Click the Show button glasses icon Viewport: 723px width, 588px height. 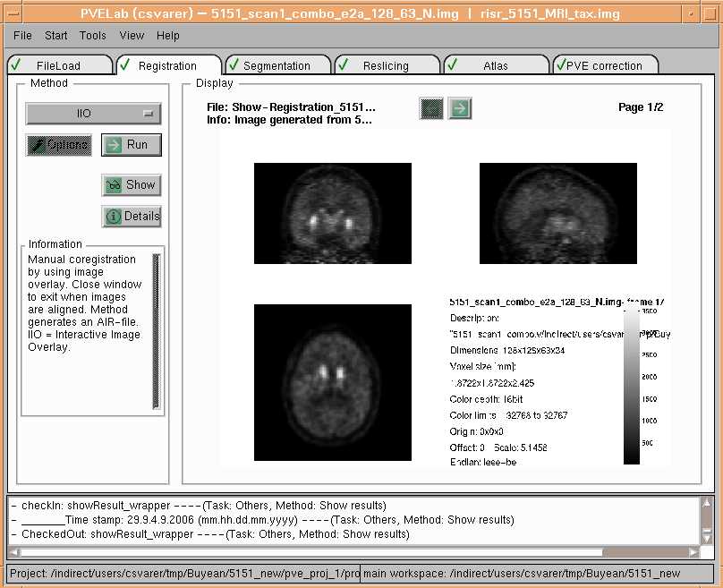tap(114, 185)
